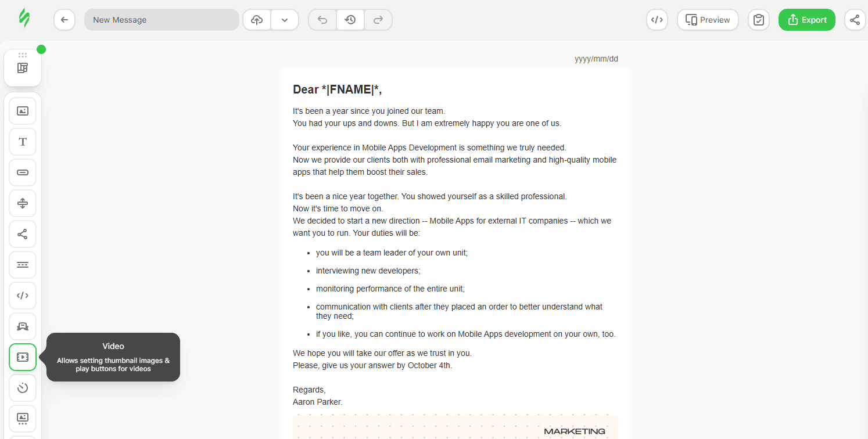
Task: Click the cloud save icon
Action: pos(257,20)
